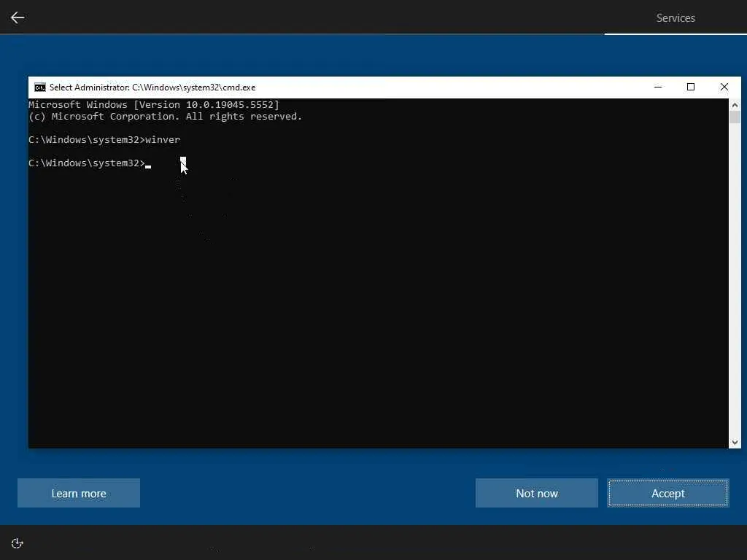Choose Not now

[x=536, y=493]
